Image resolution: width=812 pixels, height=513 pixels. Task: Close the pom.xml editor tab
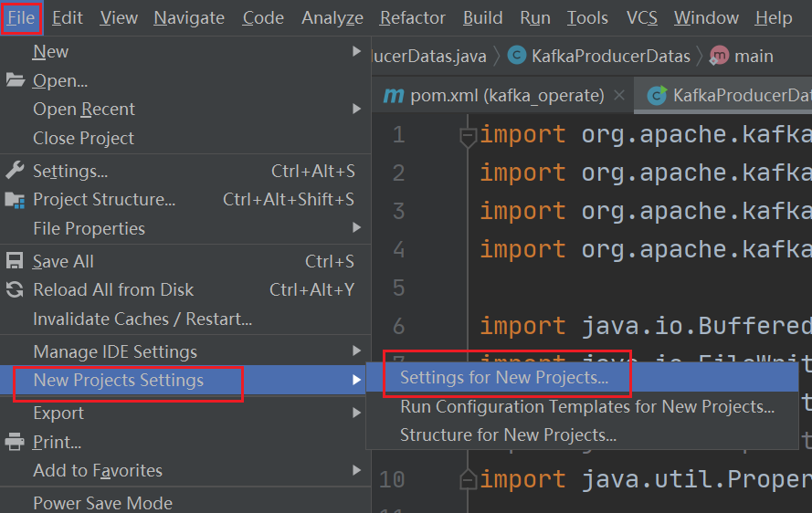coord(620,95)
